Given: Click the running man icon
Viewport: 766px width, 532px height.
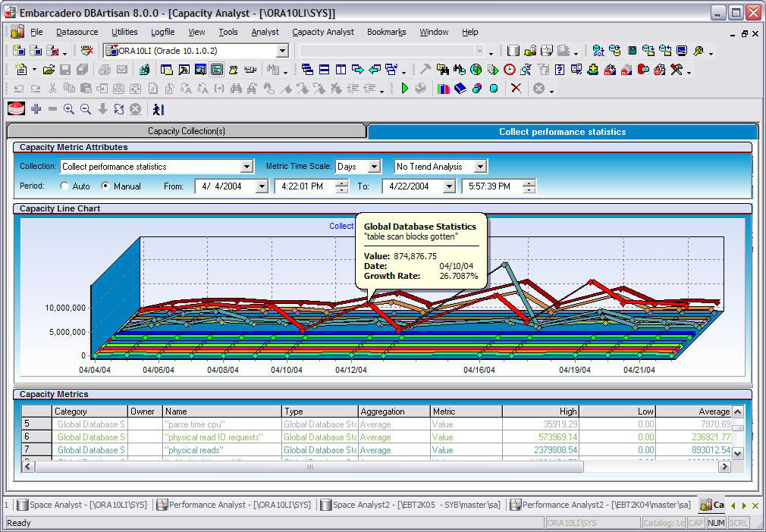Looking at the screenshot, I should [x=157, y=109].
